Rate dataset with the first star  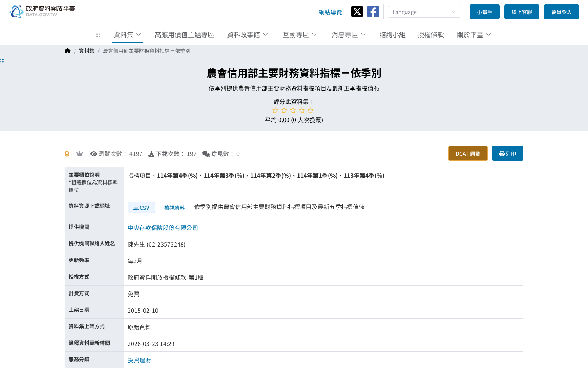coord(275,111)
